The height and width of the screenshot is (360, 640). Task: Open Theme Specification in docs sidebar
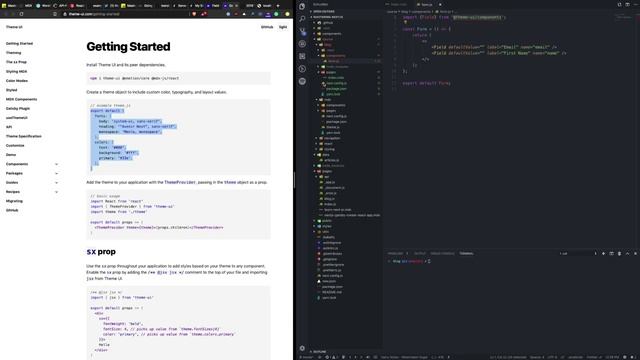click(24, 136)
